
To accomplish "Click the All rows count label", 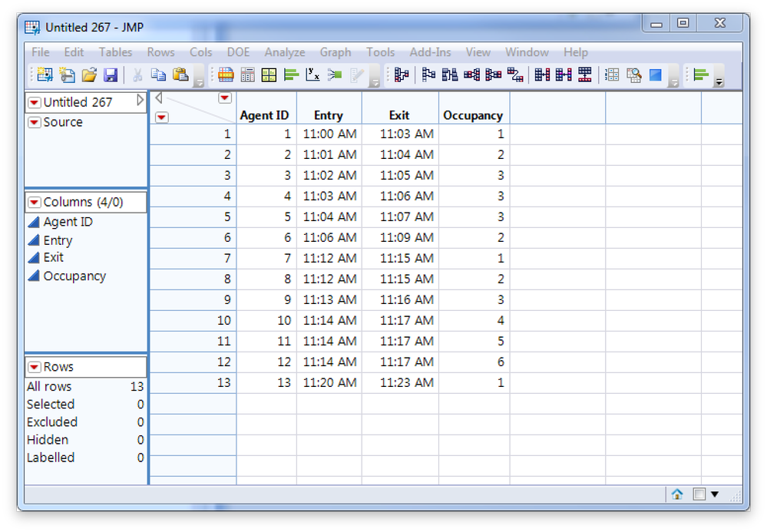I will coord(49,386).
